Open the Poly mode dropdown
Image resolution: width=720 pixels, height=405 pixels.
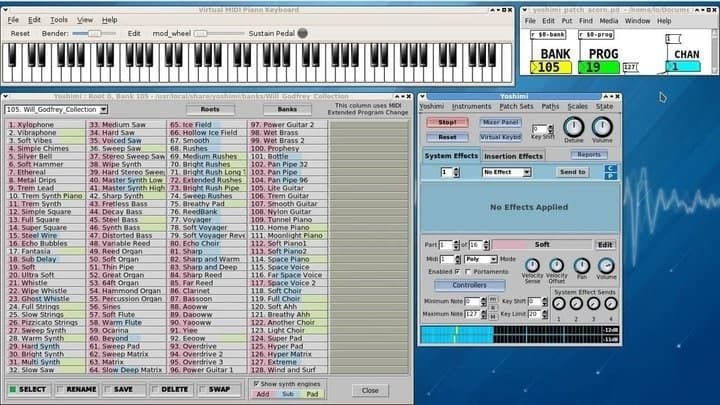[480, 259]
